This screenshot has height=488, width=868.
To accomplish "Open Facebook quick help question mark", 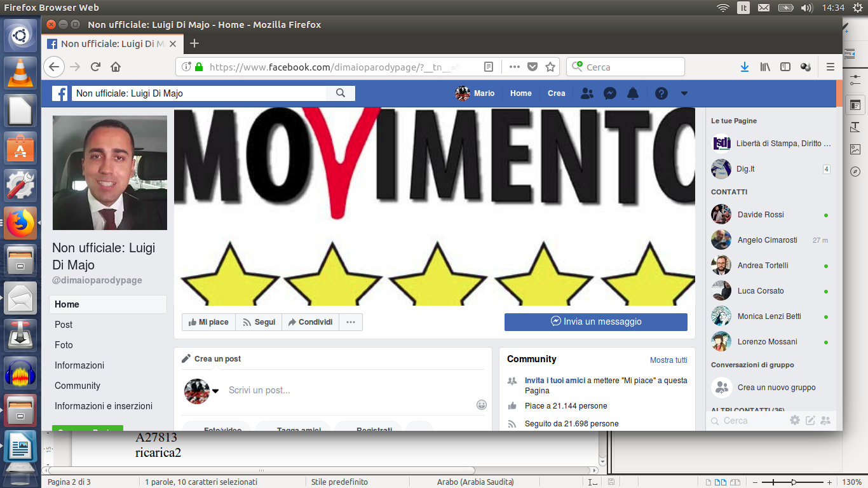I will (x=661, y=93).
